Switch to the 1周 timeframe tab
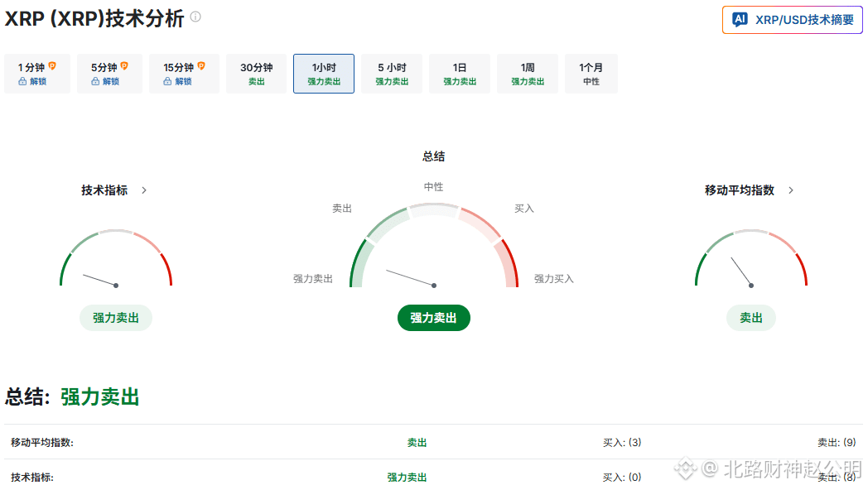Viewport: 868px width, 490px height. [x=528, y=74]
